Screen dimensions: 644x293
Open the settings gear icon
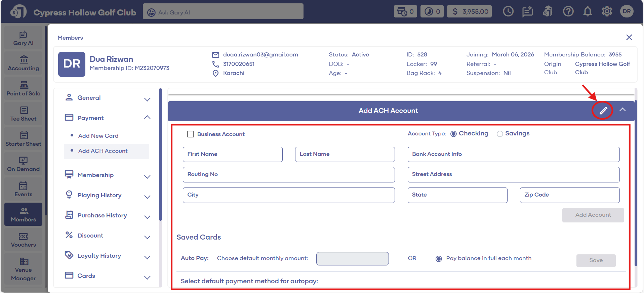click(x=607, y=12)
